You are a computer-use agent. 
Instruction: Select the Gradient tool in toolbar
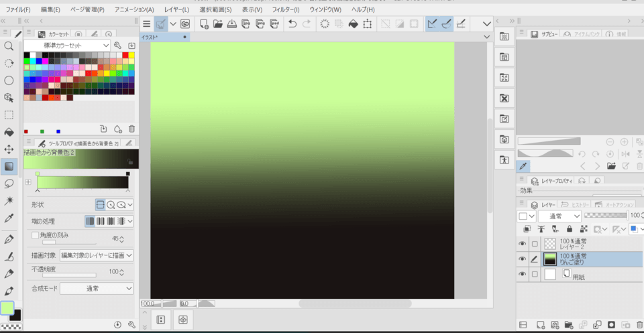coord(9,166)
